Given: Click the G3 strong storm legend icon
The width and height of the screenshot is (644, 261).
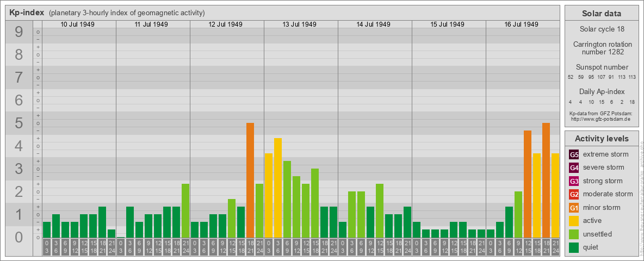Looking at the screenshot, I should click(574, 181).
